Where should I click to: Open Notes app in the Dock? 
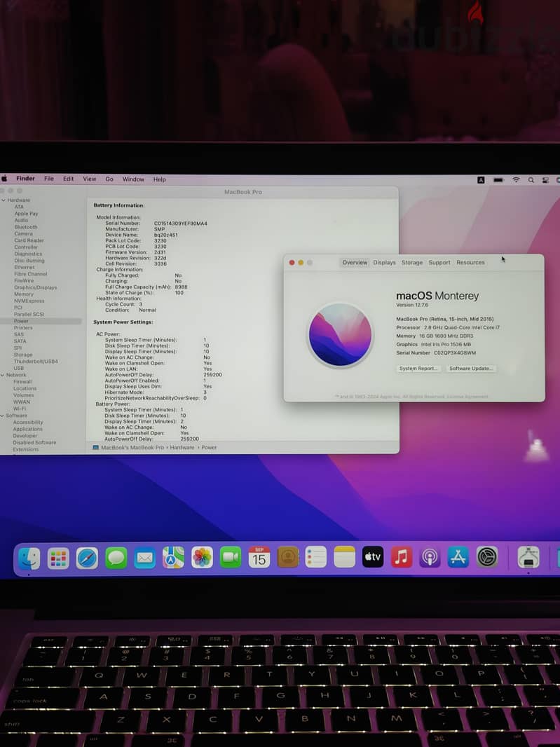(344, 557)
